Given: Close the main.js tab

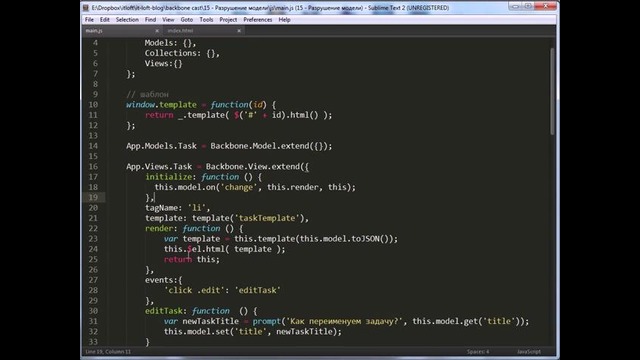Looking at the screenshot, I should (x=157, y=31).
